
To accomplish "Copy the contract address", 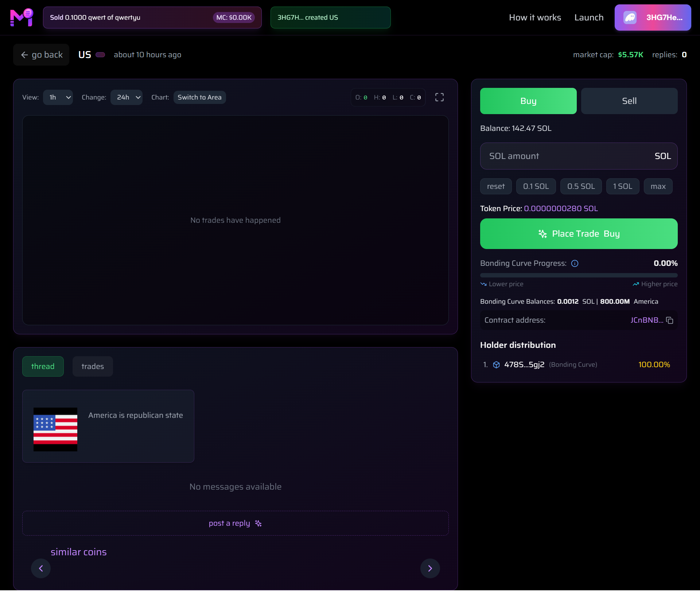I will [x=670, y=320].
